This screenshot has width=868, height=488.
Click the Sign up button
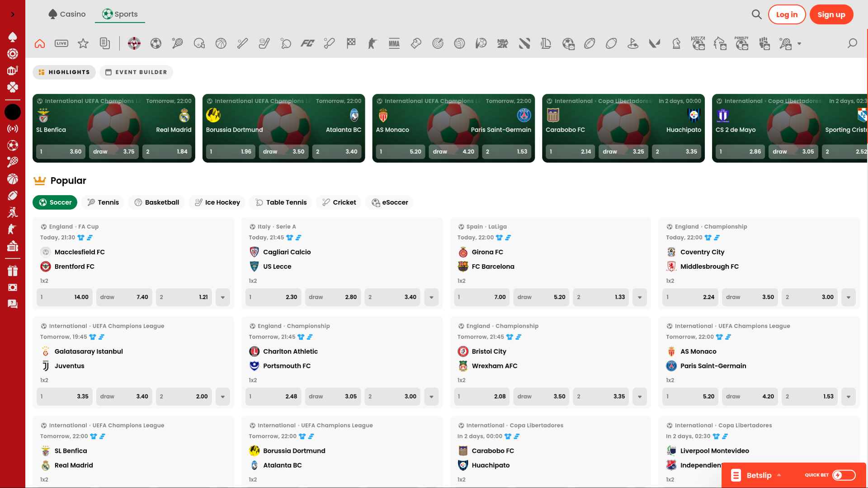pos(831,14)
